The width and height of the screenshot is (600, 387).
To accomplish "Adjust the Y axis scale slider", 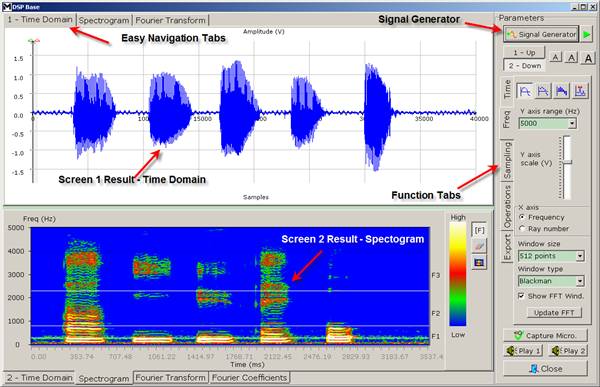I will coord(567,162).
